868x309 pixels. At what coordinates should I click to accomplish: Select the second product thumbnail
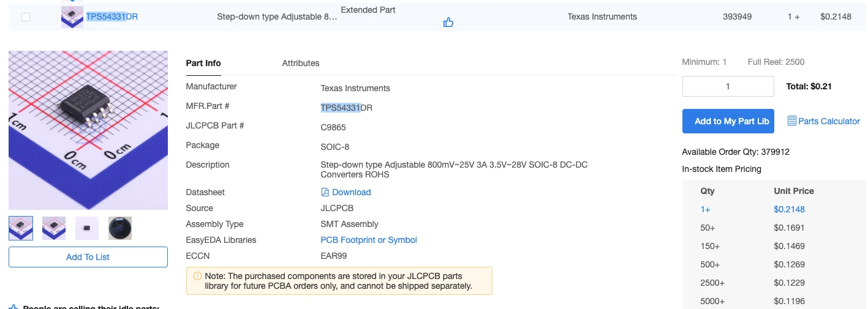coord(54,228)
